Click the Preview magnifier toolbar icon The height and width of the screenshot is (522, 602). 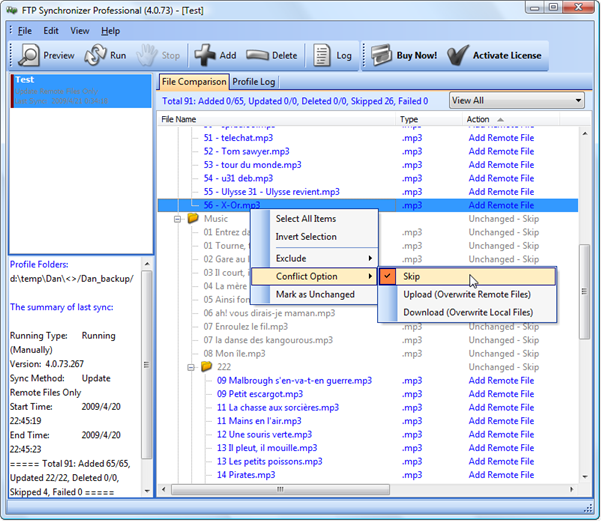pos(29,55)
